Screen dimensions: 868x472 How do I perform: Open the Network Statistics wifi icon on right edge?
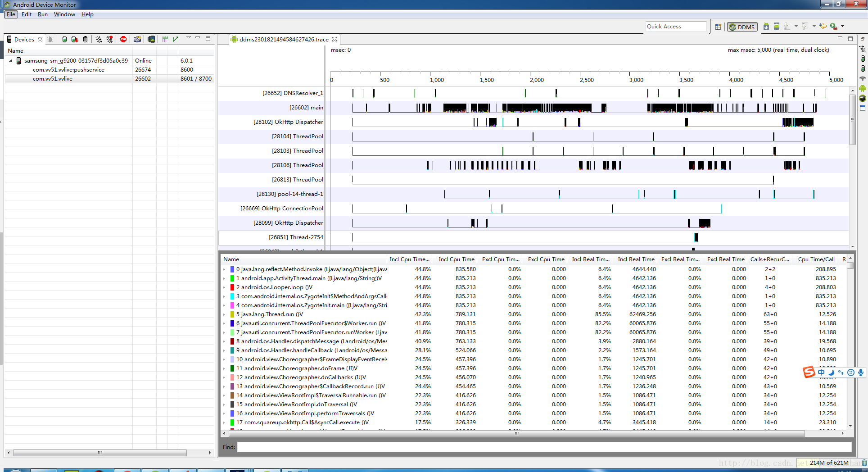pos(863,78)
